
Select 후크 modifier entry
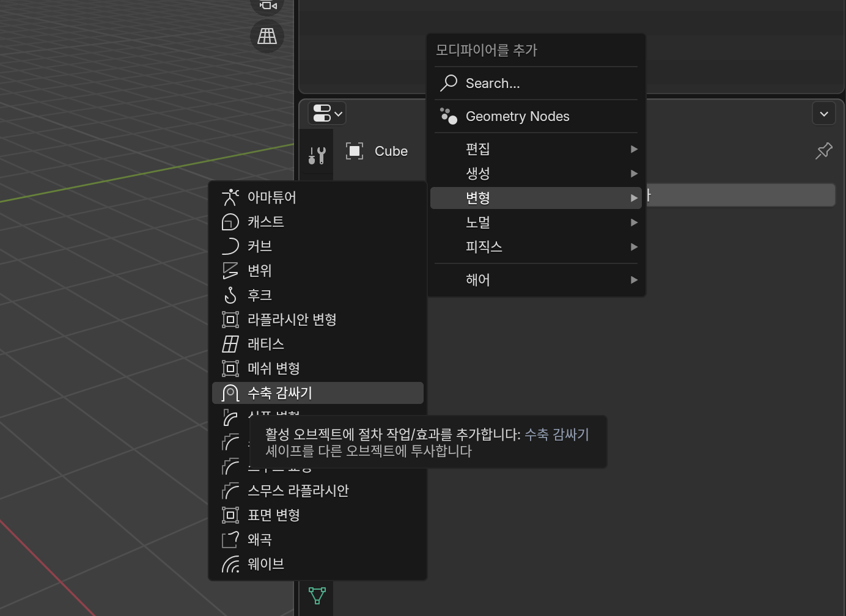click(318, 295)
